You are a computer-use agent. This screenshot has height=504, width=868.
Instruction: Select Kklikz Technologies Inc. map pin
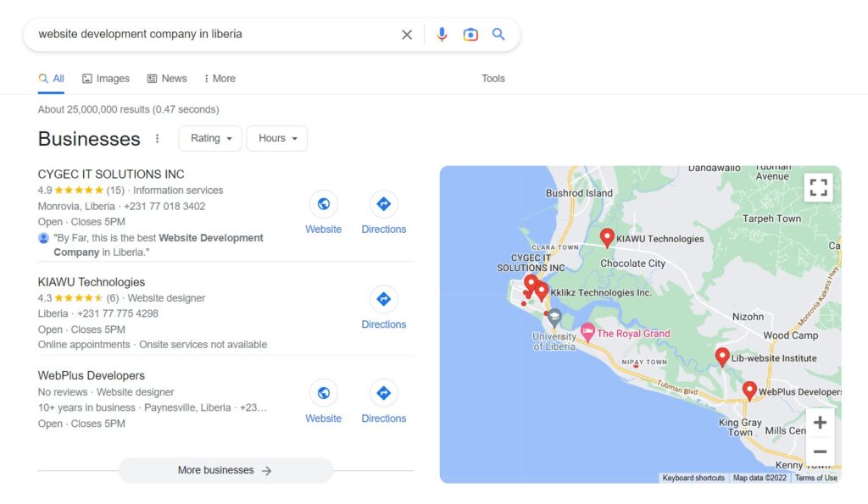(542, 291)
